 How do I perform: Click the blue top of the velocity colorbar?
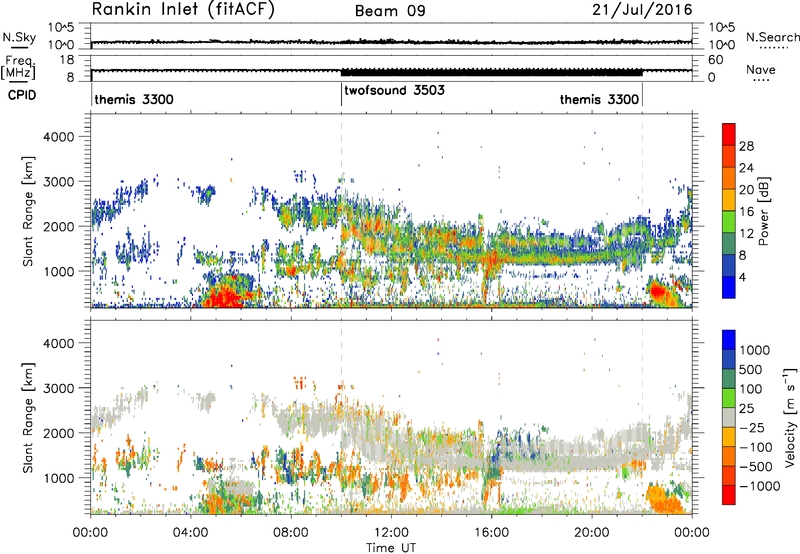pyautogui.click(x=729, y=339)
